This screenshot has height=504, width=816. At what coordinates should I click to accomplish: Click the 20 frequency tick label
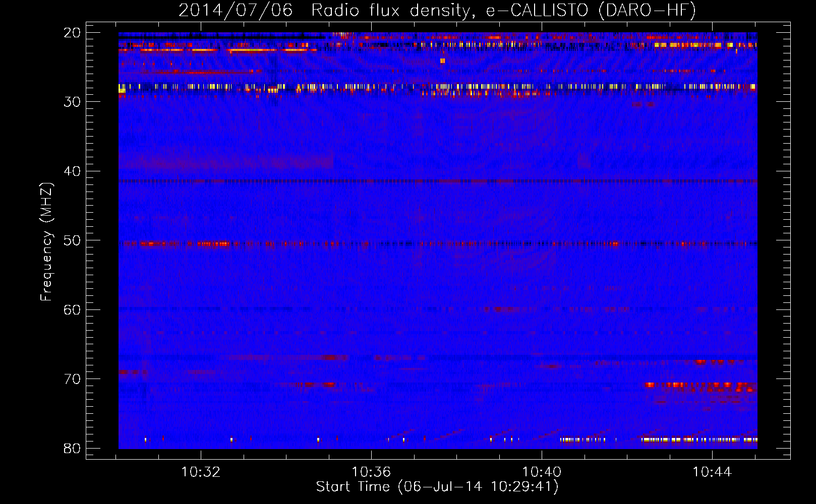click(72, 33)
